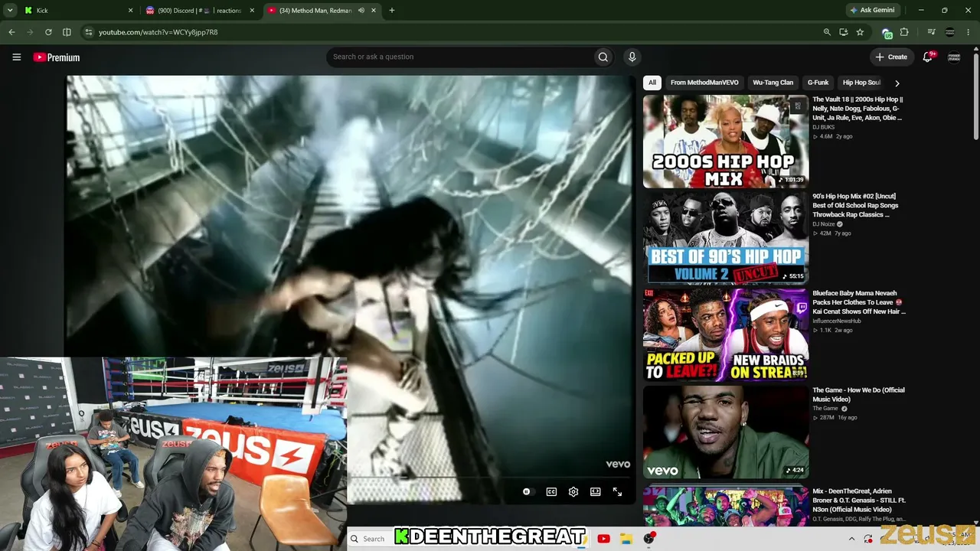Screen dimensions: 980x551
Task: Expand the tab search dropdown
Action: 10,11
